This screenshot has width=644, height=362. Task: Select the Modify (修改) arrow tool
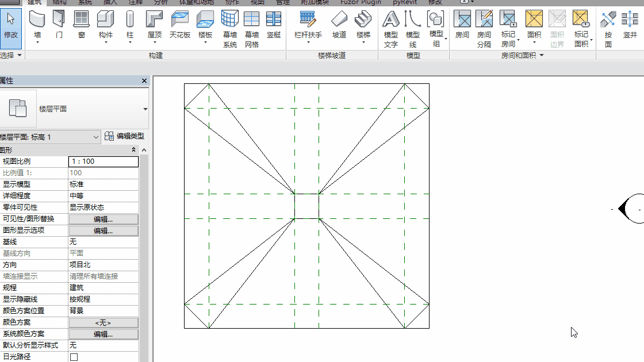tap(10, 25)
